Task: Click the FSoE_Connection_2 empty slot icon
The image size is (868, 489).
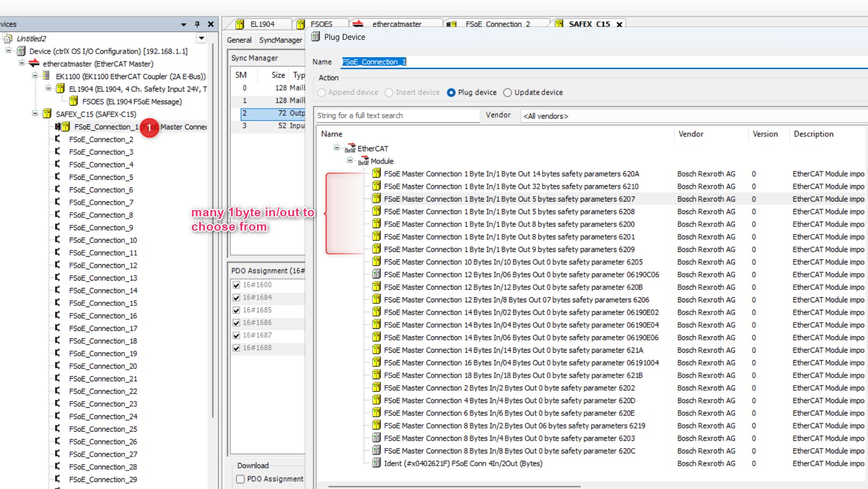Action: 57,139
